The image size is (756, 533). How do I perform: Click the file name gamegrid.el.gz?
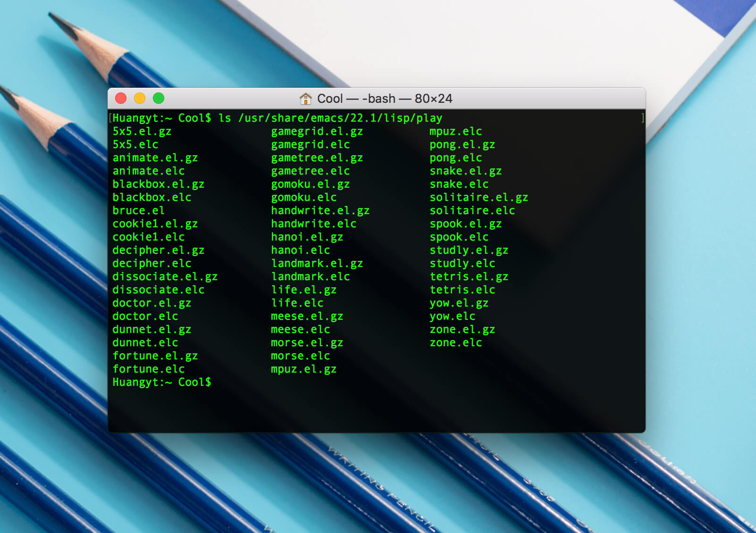(317, 131)
